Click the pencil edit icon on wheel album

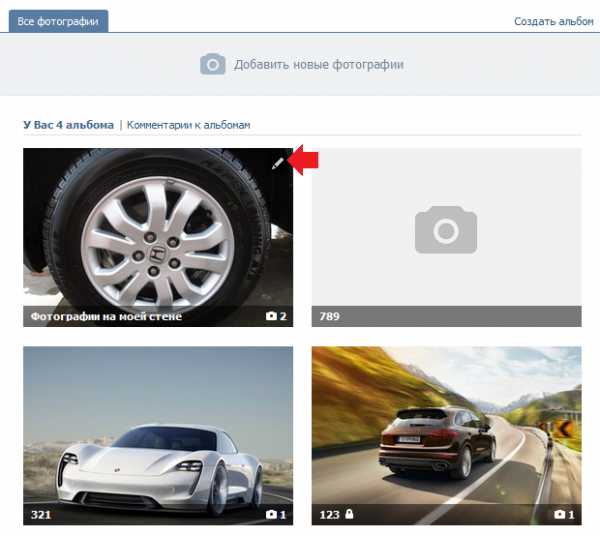pyautogui.click(x=278, y=163)
